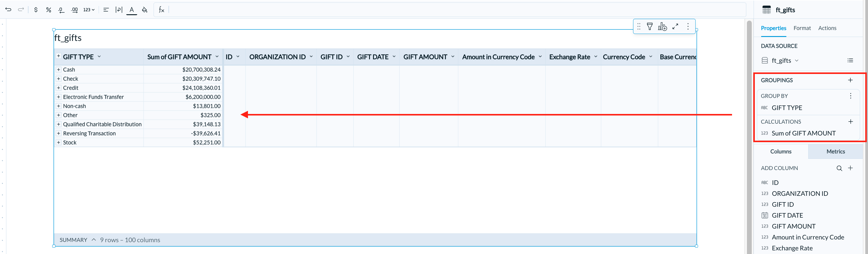868x254 pixels.
Task: Expand the SUMMARY bar caret
Action: 94,239
